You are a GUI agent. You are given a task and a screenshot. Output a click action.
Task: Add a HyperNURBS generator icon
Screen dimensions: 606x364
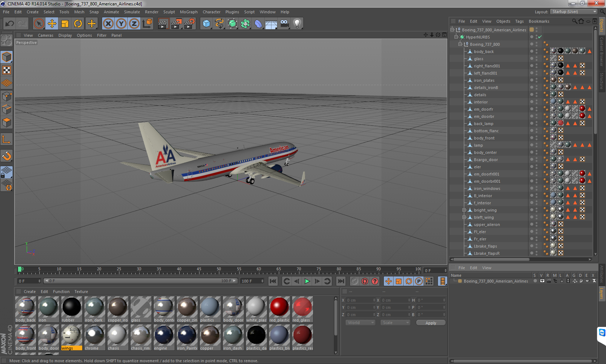(x=232, y=24)
